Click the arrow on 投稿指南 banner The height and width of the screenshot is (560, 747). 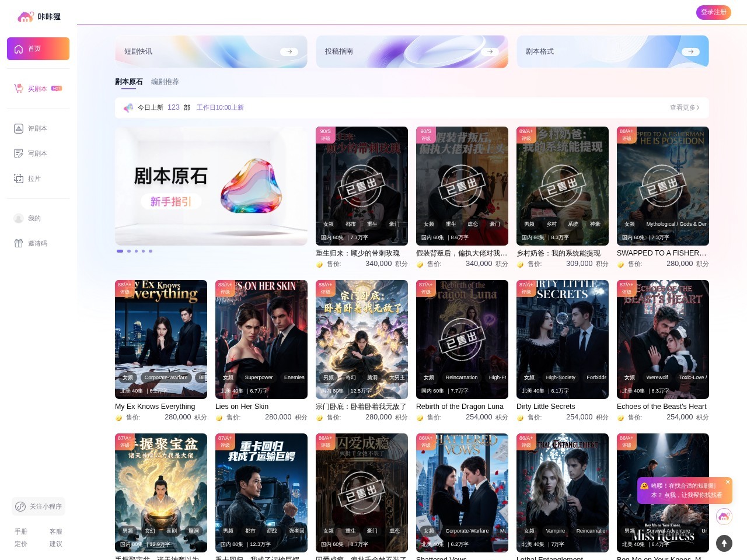(490, 52)
